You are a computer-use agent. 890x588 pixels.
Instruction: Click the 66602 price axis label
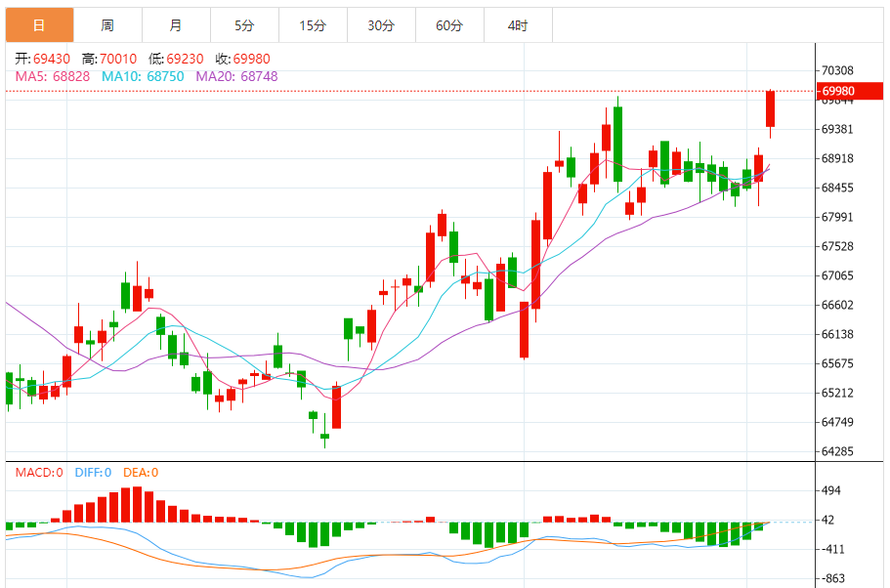point(837,306)
